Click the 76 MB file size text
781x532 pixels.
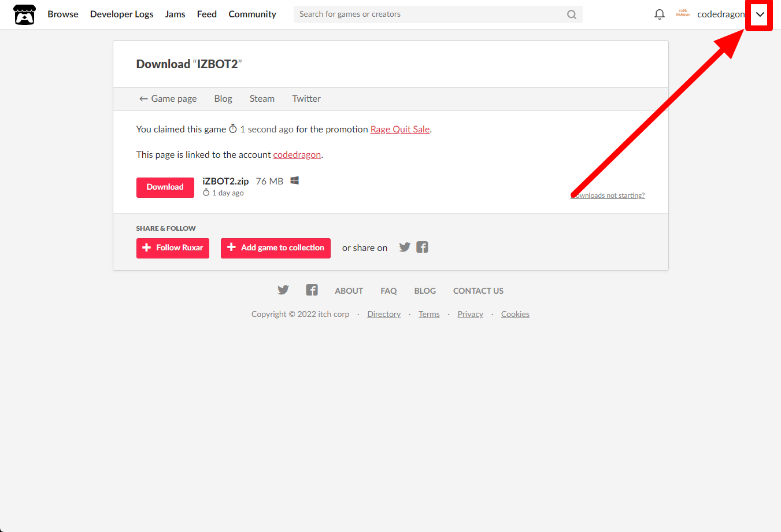point(270,182)
